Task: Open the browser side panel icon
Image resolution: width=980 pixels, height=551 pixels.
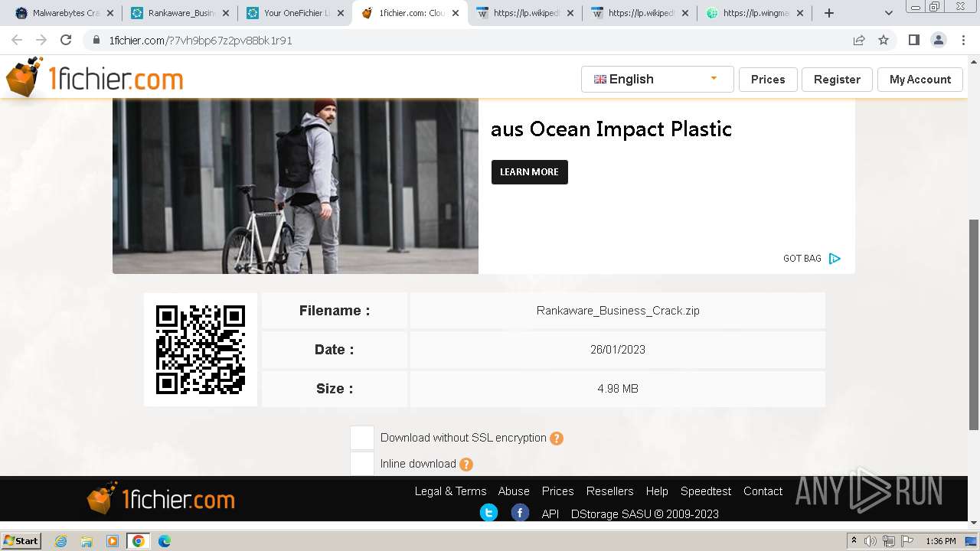Action: pos(913,41)
